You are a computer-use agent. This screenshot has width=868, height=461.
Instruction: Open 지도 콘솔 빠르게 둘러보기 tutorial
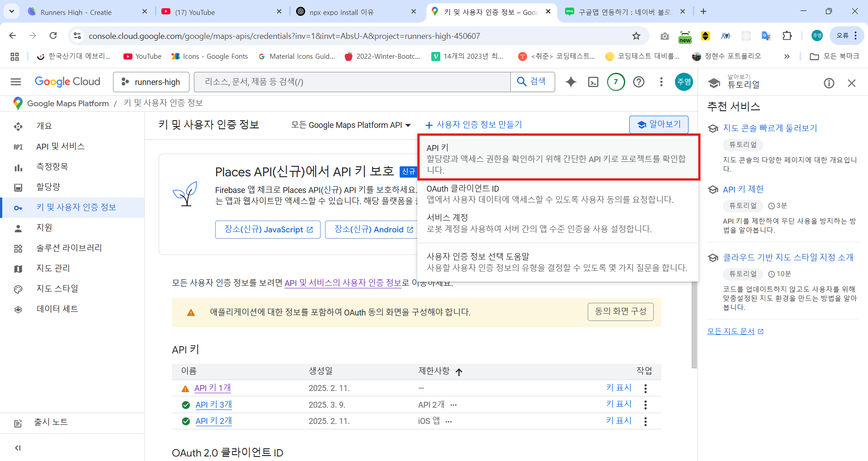pos(770,128)
